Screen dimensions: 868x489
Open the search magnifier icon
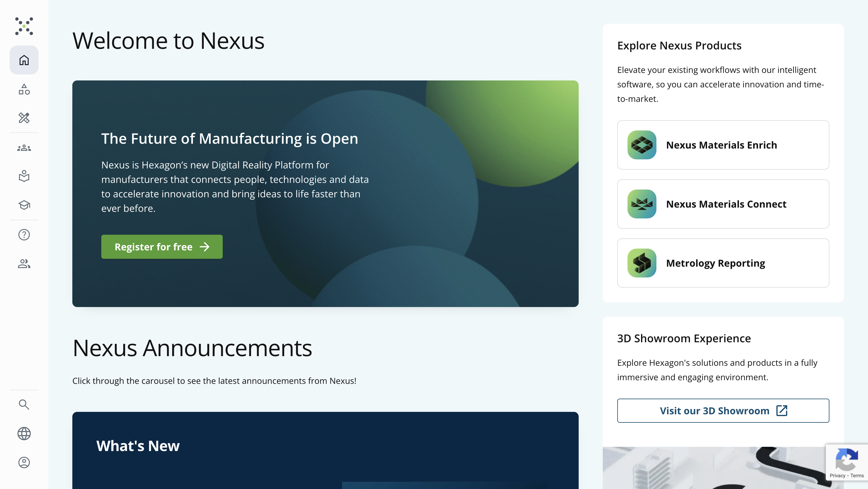coord(24,404)
